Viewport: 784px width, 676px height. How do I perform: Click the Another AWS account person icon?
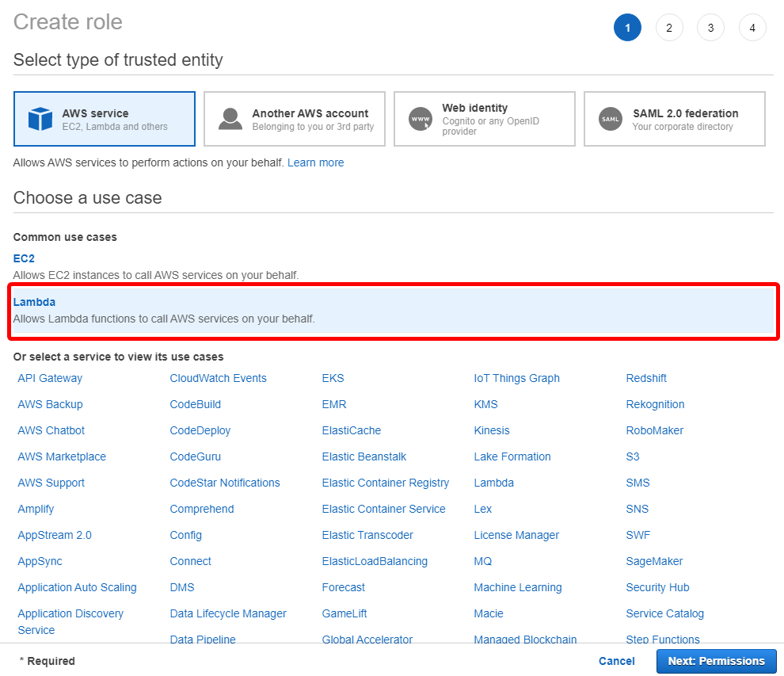click(230, 119)
